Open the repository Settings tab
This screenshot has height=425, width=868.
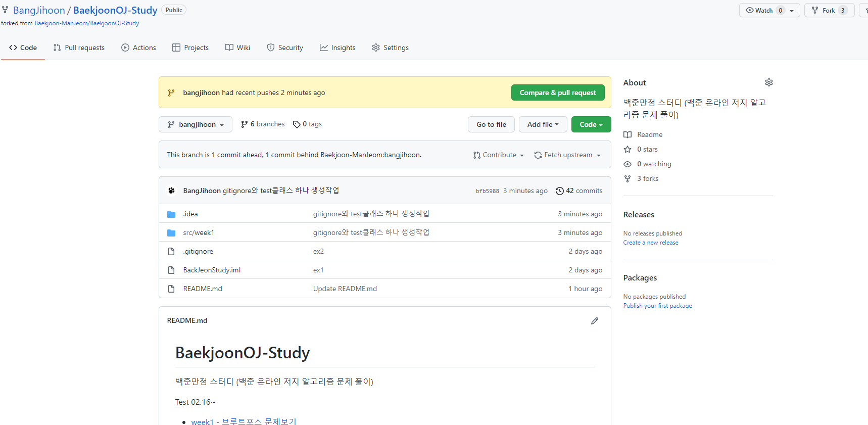tap(390, 48)
